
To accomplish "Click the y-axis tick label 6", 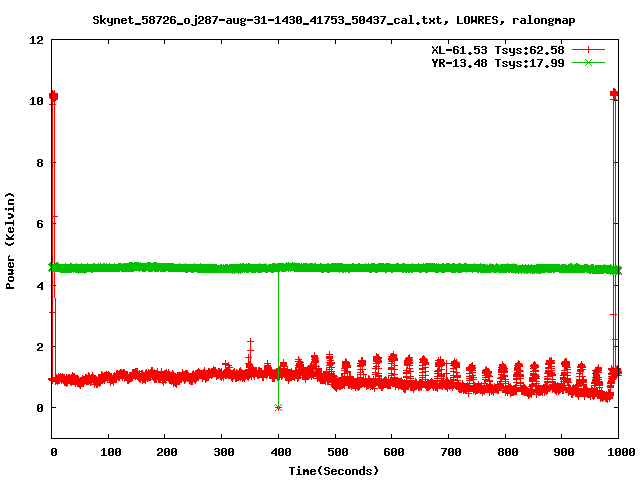I will click(40, 224).
